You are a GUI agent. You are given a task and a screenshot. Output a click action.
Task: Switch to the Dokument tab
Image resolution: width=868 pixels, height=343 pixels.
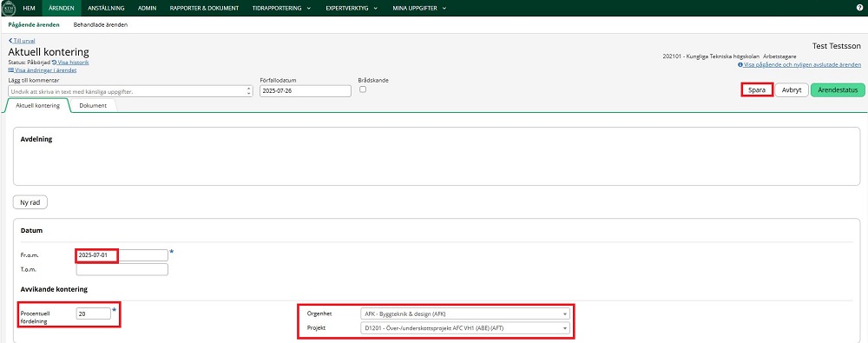(x=93, y=105)
